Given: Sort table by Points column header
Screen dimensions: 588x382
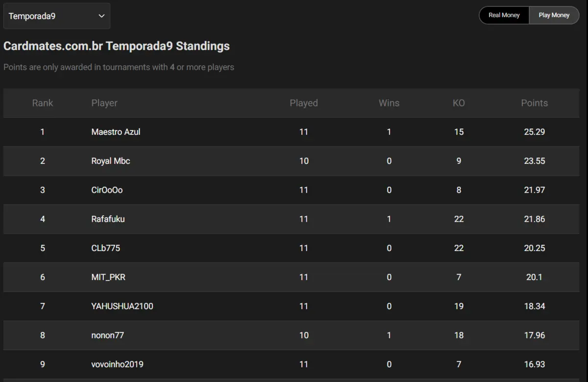Looking at the screenshot, I should 535,103.
